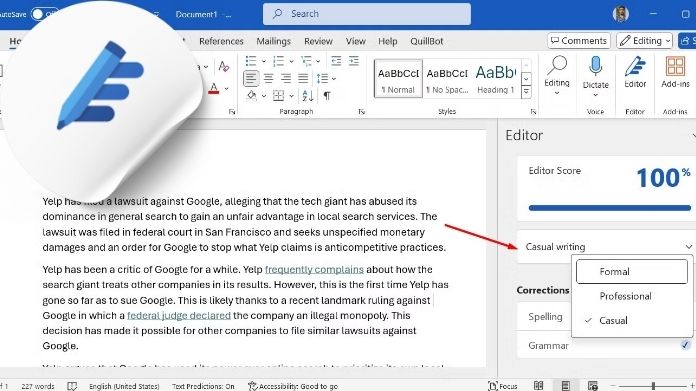Open the Review tab

[318, 41]
